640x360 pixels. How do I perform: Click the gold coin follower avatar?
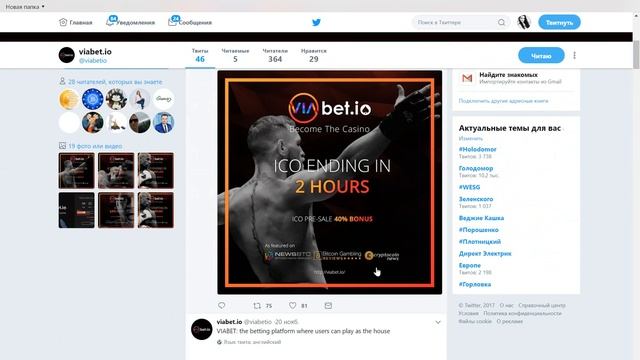69,99
